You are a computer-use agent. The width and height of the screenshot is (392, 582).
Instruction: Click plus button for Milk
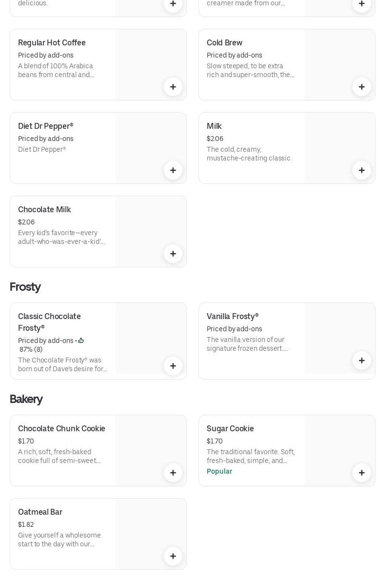pos(362,170)
